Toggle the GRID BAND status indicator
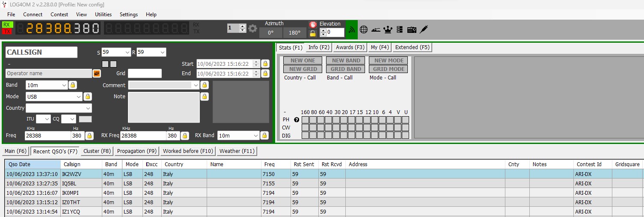 (346, 69)
